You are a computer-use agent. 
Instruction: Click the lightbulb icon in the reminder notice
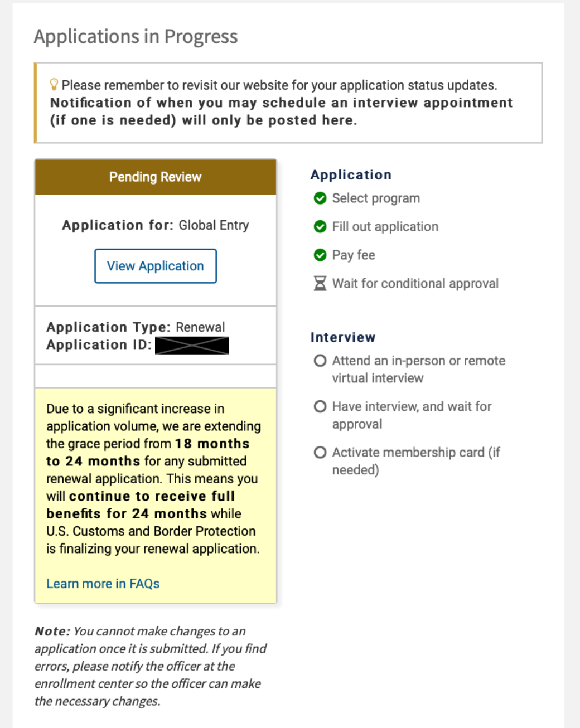pyautogui.click(x=54, y=85)
